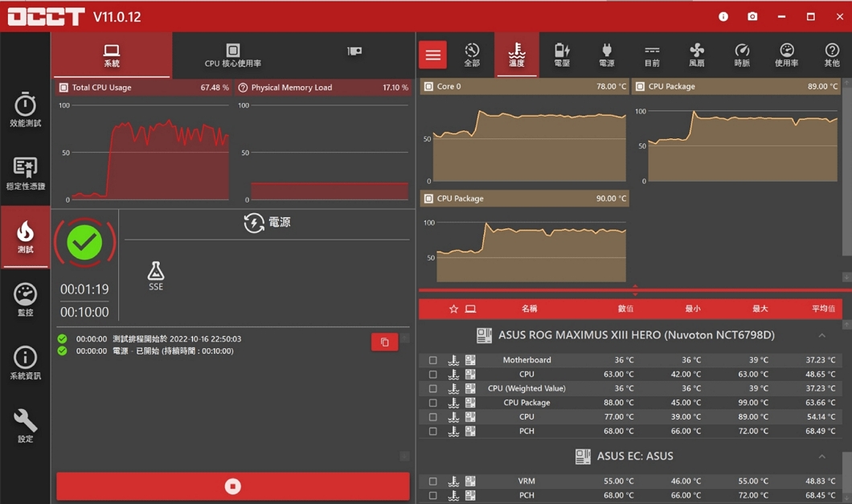Sort by the 最小 column header
This screenshot has width=852, height=504.
[x=693, y=309]
